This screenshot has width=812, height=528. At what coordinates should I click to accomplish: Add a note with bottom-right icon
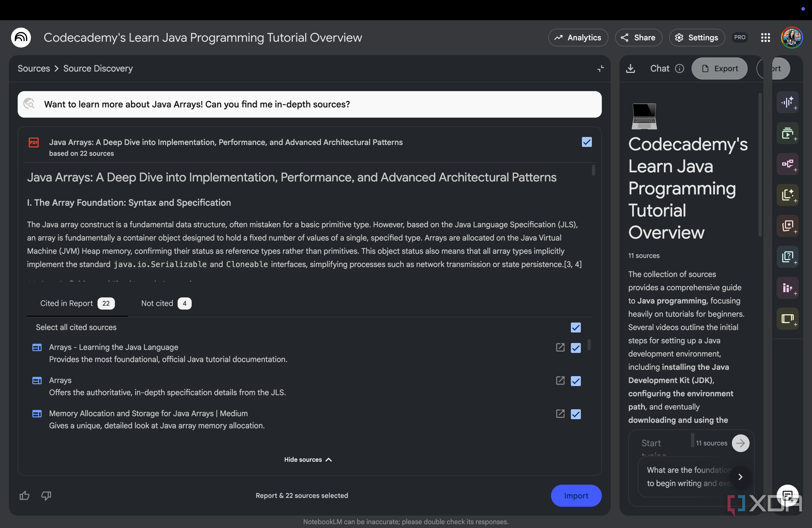pyautogui.click(x=787, y=496)
